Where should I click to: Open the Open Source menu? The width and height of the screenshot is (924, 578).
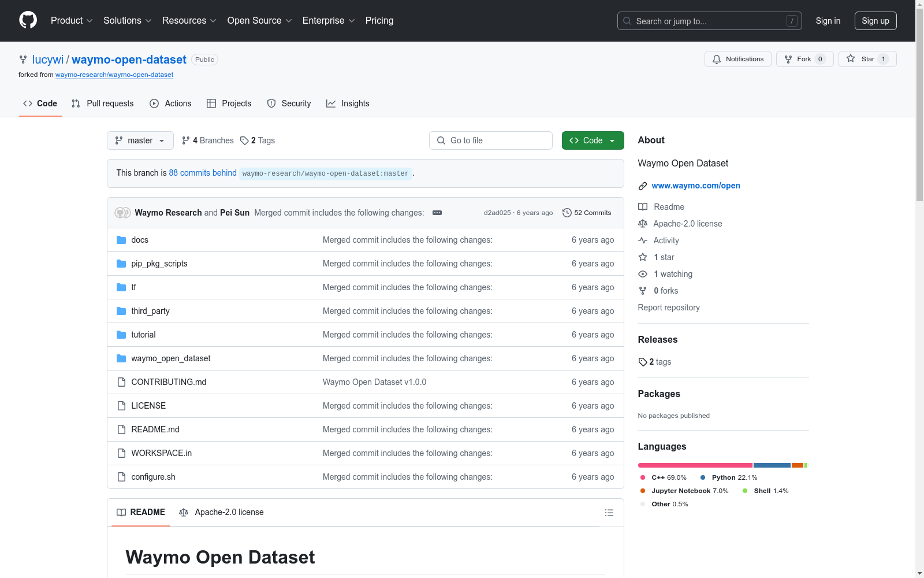pyautogui.click(x=260, y=20)
